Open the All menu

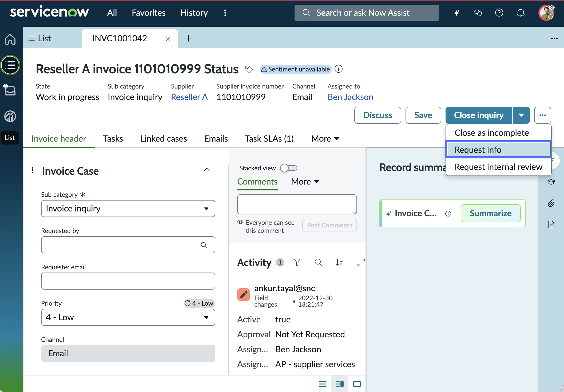(x=112, y=13)
